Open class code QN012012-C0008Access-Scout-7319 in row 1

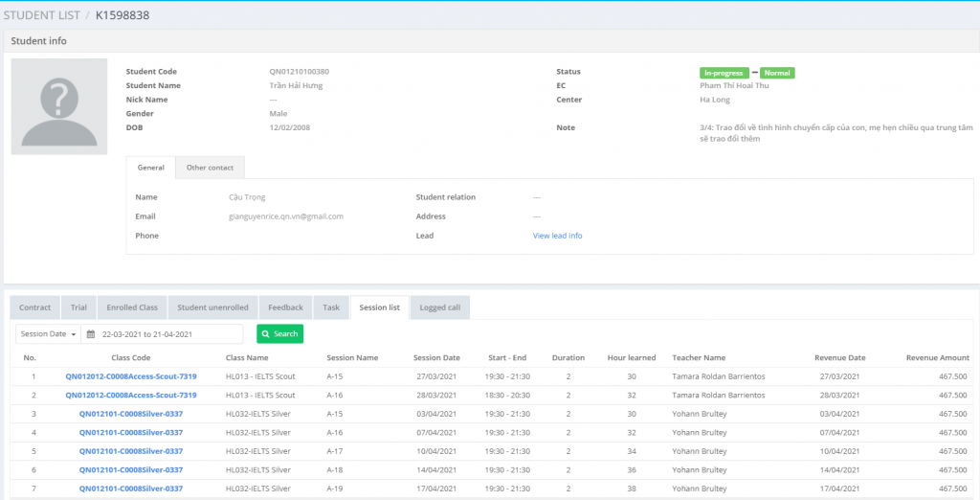click(x=131, y=376)
